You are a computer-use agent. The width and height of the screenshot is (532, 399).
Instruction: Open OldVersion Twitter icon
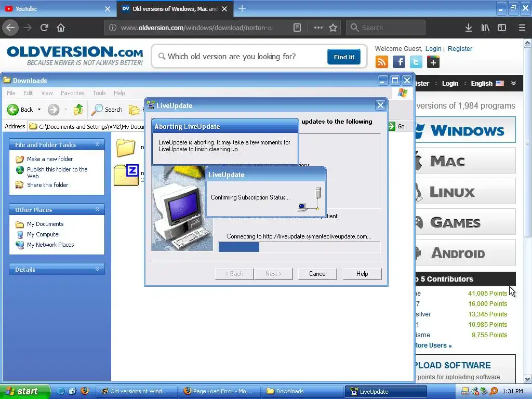click(416, 62)
